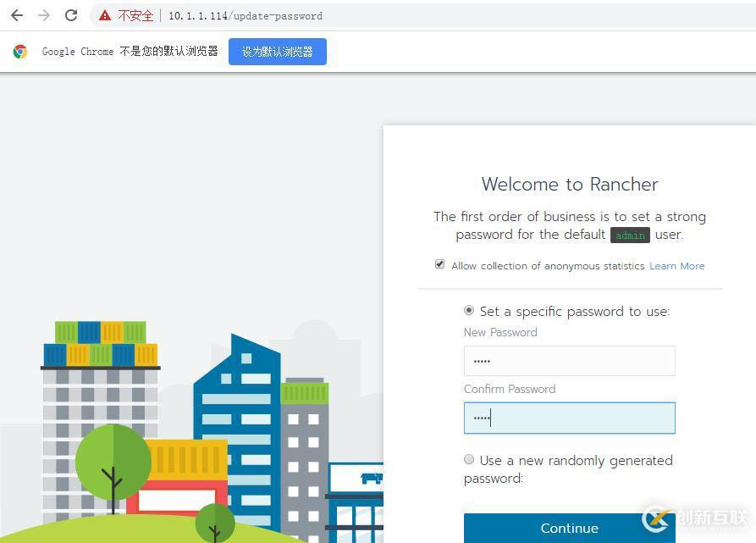
Task: Click the 不是您的默认浏览器 message text
Action: 168,51
